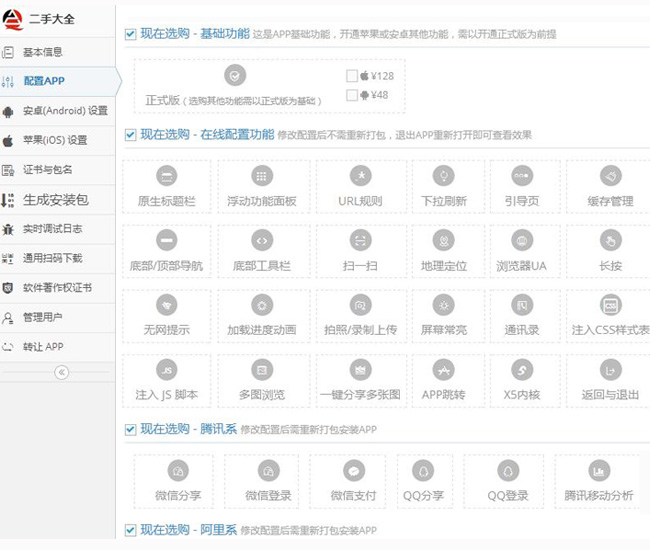
Task: Select the 拍照/录制上传 camera icon
Action: 360,305
